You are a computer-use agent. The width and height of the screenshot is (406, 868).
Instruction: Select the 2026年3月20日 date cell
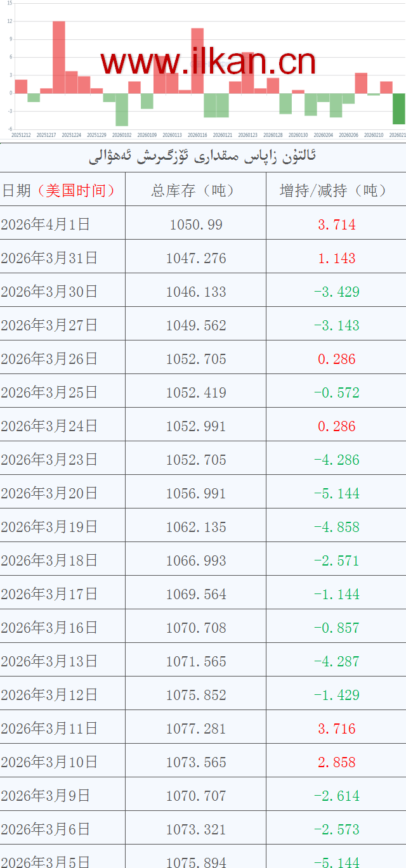click(49, 493)
